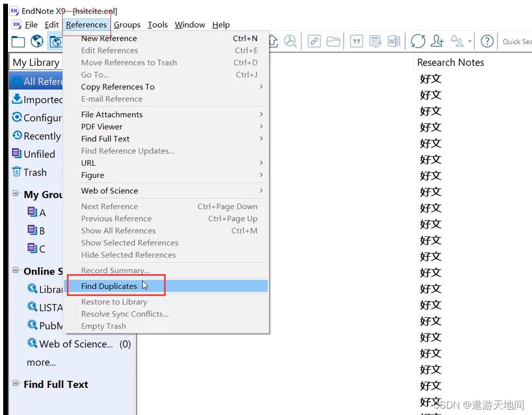Open the Recently Added group
This screenshot has width=532, height=415.
coord(37,136)
